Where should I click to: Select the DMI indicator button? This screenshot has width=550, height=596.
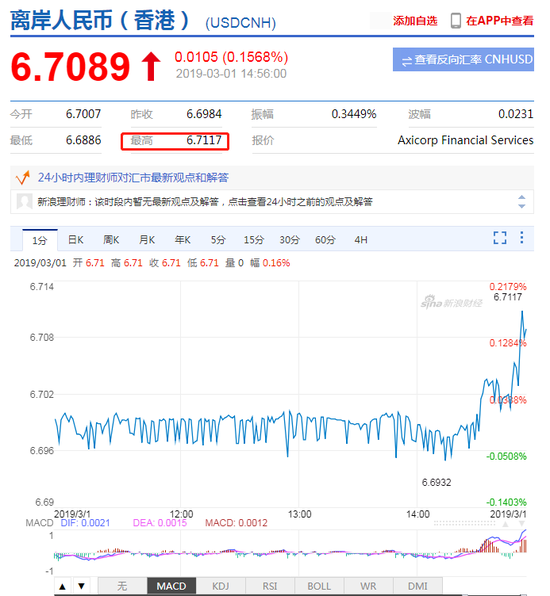click(x=418, y=586)
